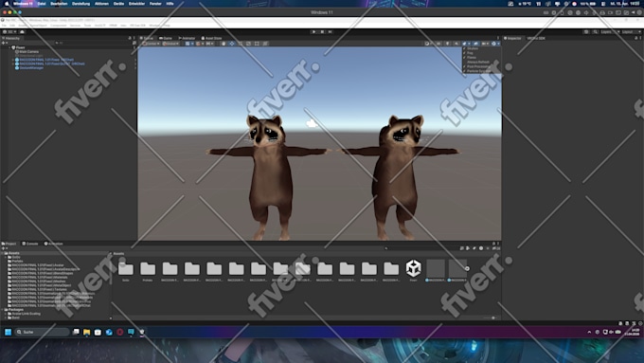Click the Unity Step frame button
This screenshot has width=644, height=363.
(331, 31)
